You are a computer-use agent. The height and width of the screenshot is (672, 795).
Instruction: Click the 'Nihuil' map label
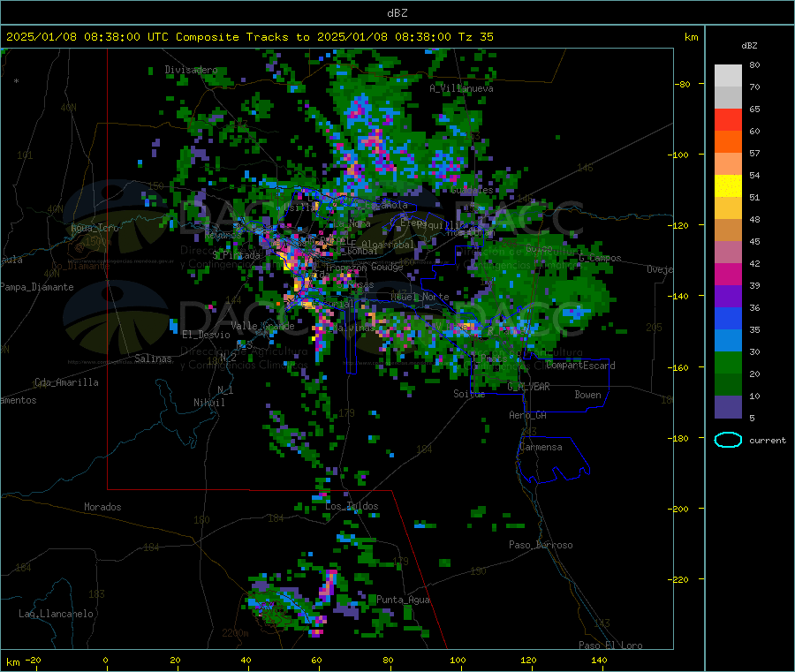point(208,403)
